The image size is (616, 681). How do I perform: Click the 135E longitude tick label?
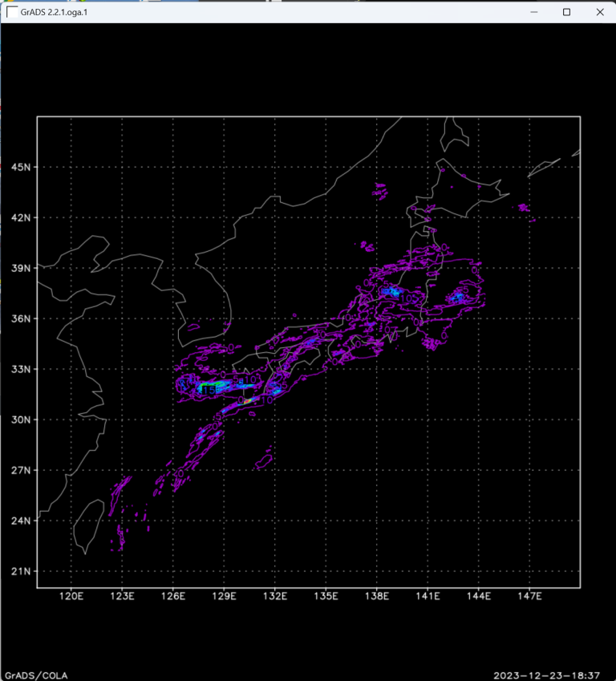(326, 597)
